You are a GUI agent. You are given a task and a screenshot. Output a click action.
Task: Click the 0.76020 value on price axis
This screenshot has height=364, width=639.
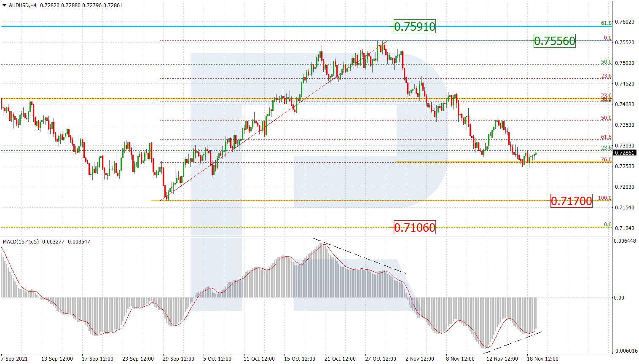click(625, 22)
